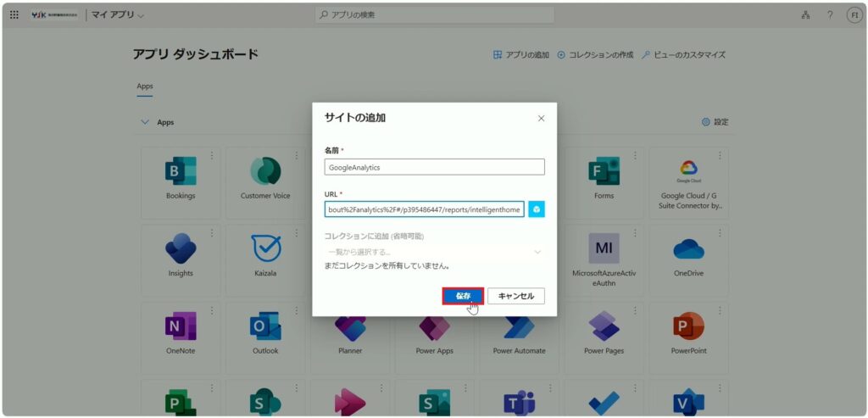Open the Power Apps icon
The width and height of the screenshot is (868, 418).
435,328
